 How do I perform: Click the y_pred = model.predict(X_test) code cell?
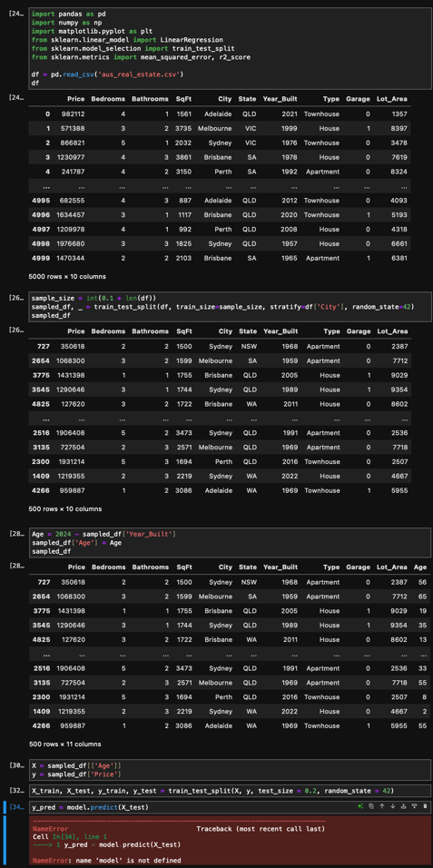pos(230,807)
